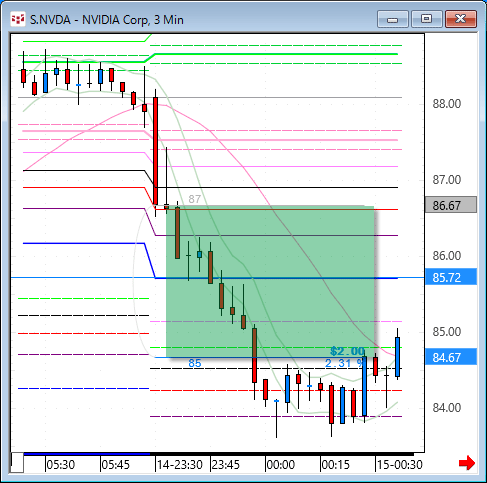Select the 14-23:30 time axis label
Image resolution: width=487 pixels, height=483 pixels.
pyautogui.click(x=180, y=464)
